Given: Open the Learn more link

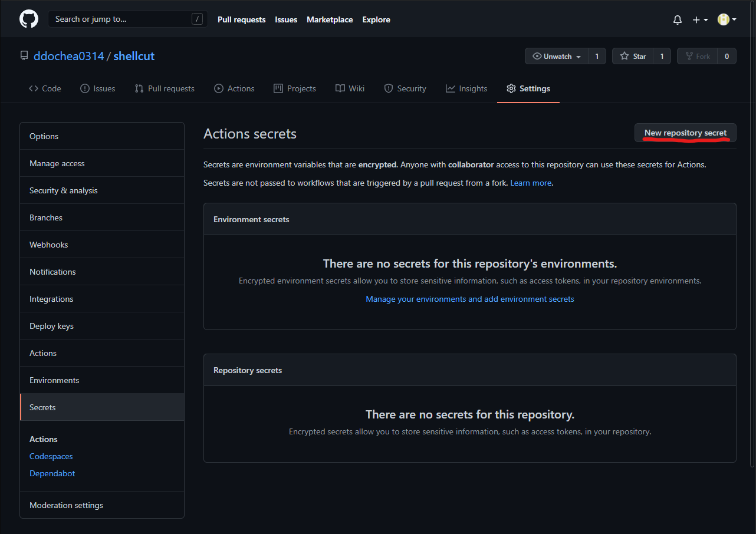Looking at the screenshot, I should (x=531, y=183).
